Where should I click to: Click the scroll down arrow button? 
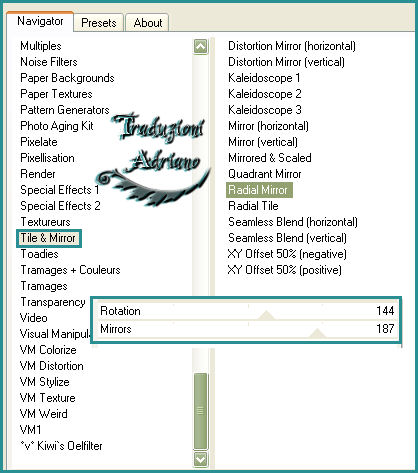[200, 459]
